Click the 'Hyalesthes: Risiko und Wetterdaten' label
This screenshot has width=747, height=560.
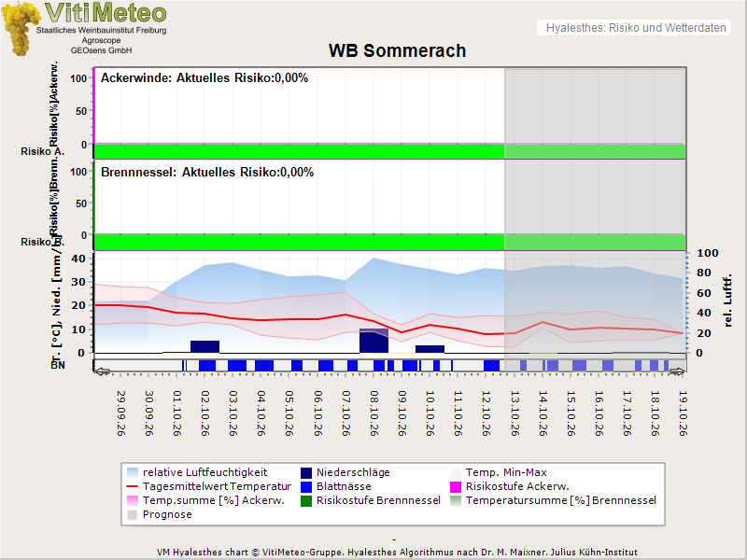point(636,28)
